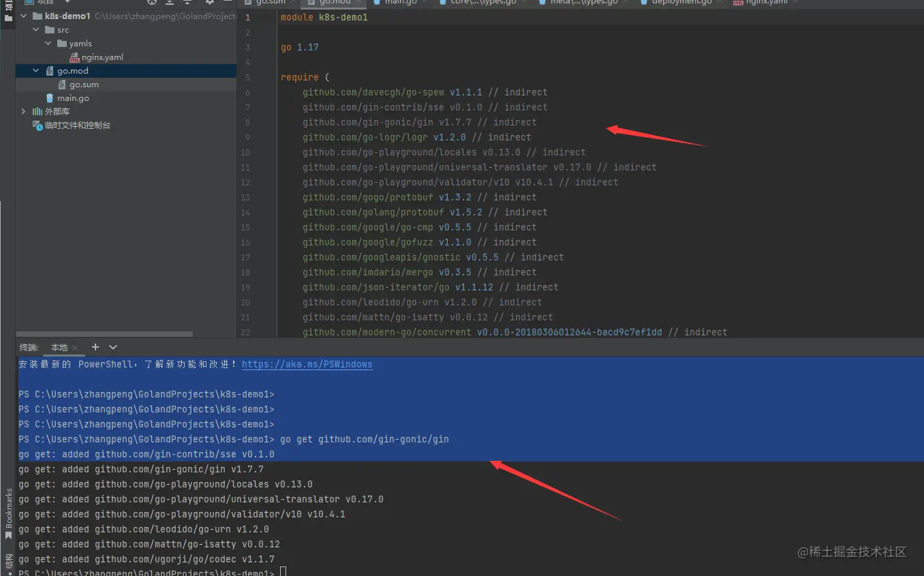Click terminal line 'added github.com/gin-gonic/gin v1.7.7'
Image resolution: width=924 pixels, height=576 pixels.
pos(141,470)
